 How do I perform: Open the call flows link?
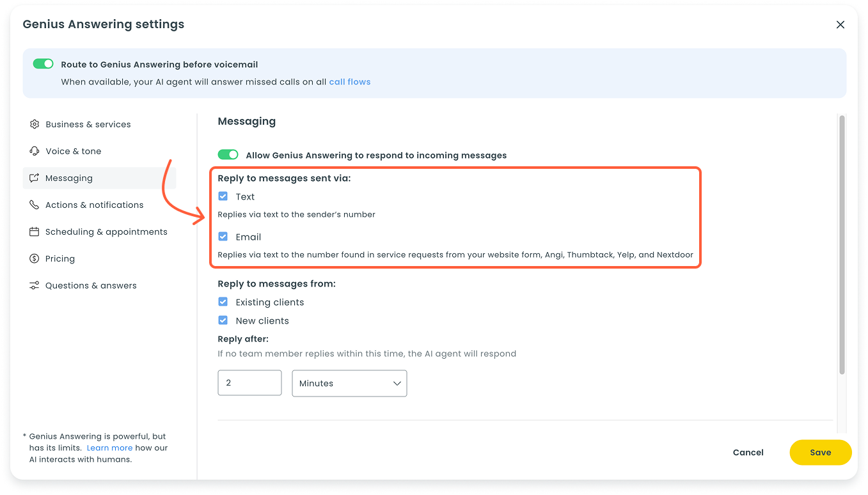[349, 82]
